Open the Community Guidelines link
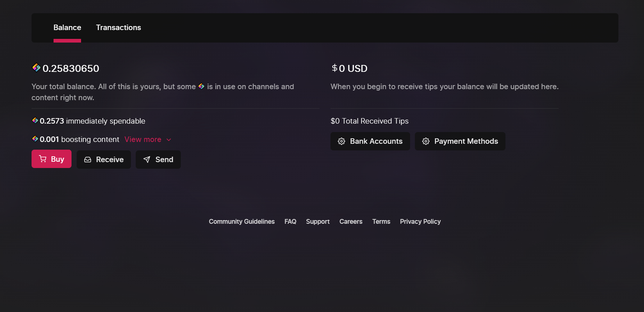Viewport: 644px width, 312px height. pyautogui.click(x=242, y=222)
